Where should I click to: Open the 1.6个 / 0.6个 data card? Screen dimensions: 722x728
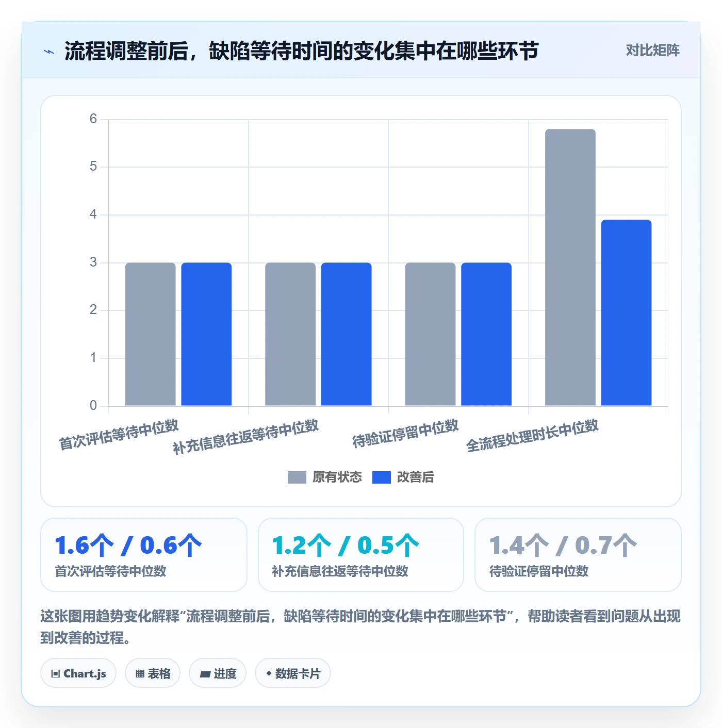(144, 555)
